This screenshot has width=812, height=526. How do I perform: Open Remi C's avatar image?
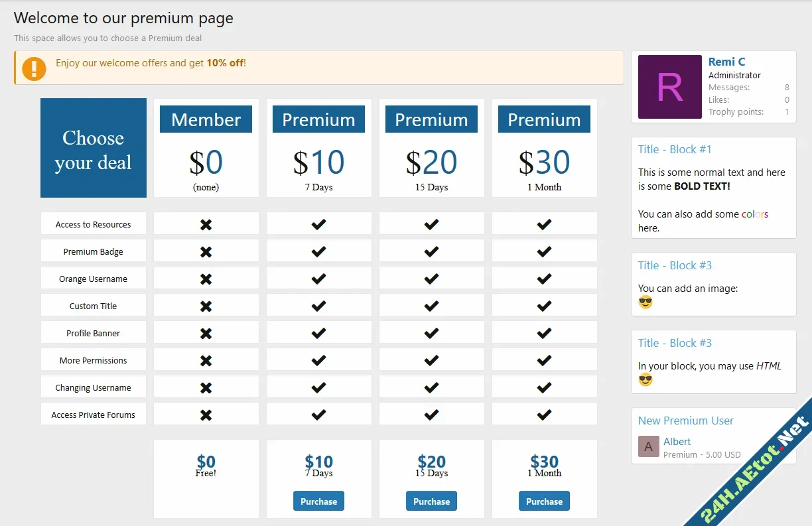point(669,87)
